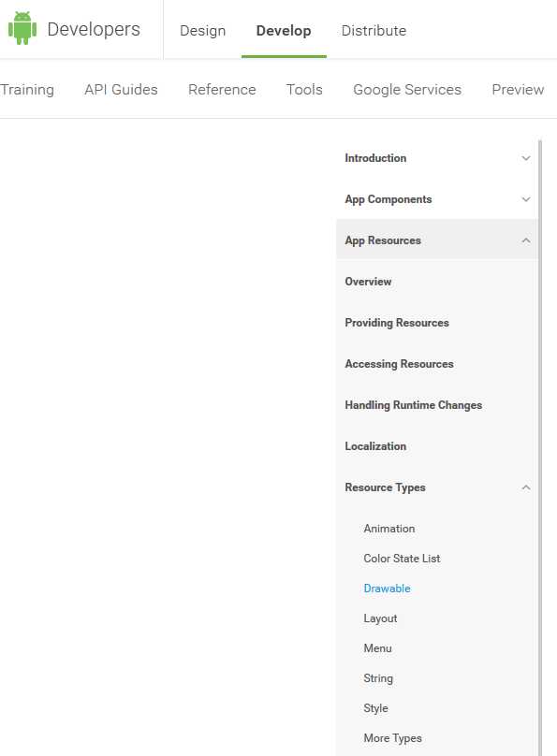Open the Drawable resource type link
The height and width of the screenshot is (756, 557).
[387, 589]
